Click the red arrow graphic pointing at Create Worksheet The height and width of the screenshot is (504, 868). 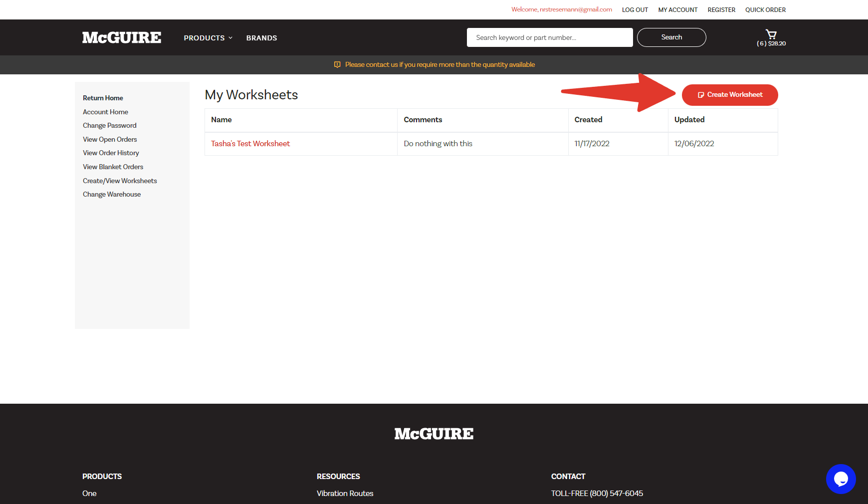click(619, 94)
